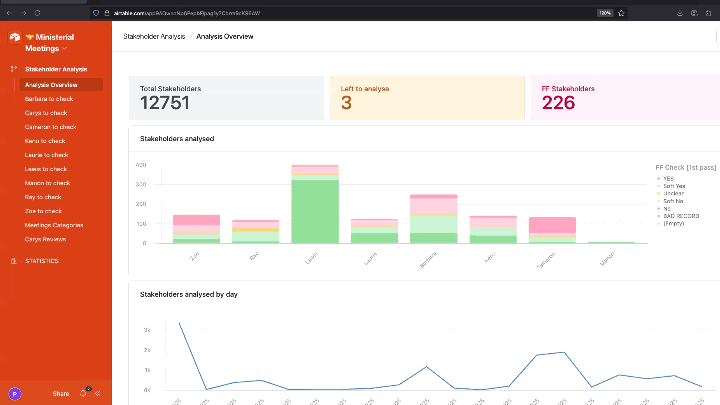Select Meetings Categories in sidebar
This screenshot has height=405, width=720.
tap(54, 225)
